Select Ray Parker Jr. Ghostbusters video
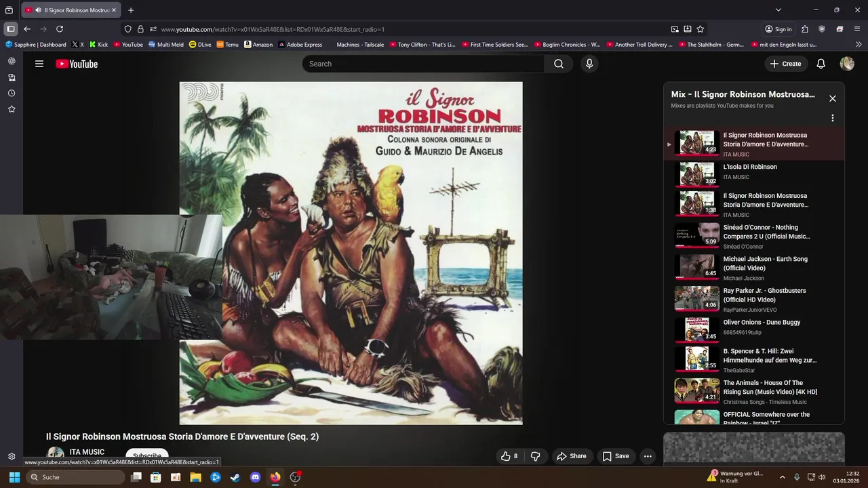 (754, 300)
